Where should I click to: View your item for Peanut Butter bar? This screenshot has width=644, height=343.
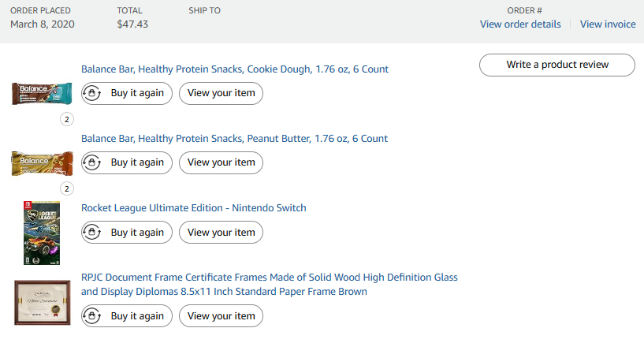[x=221, y=162]
